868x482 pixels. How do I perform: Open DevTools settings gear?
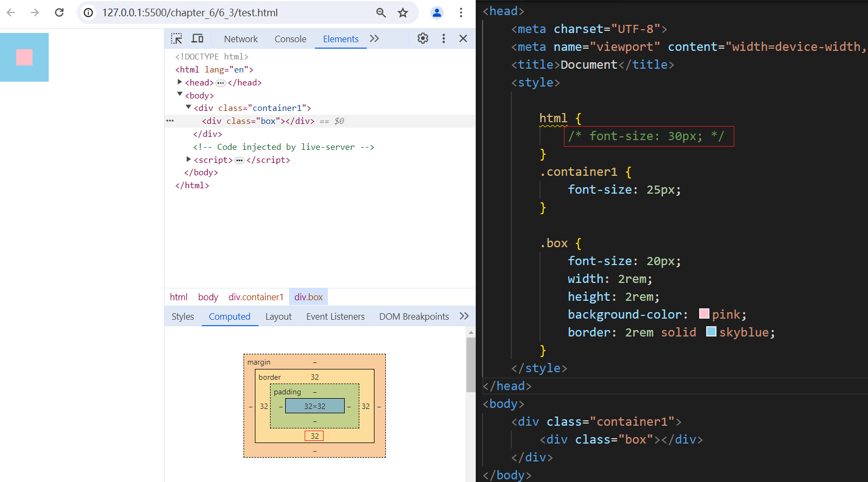pyautogui.click(x=423, y=38)
